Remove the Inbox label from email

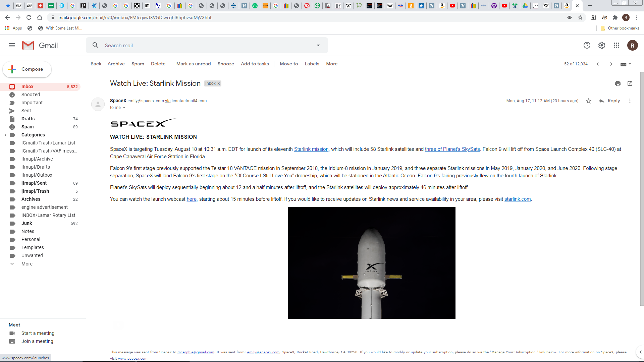point(219,84)
